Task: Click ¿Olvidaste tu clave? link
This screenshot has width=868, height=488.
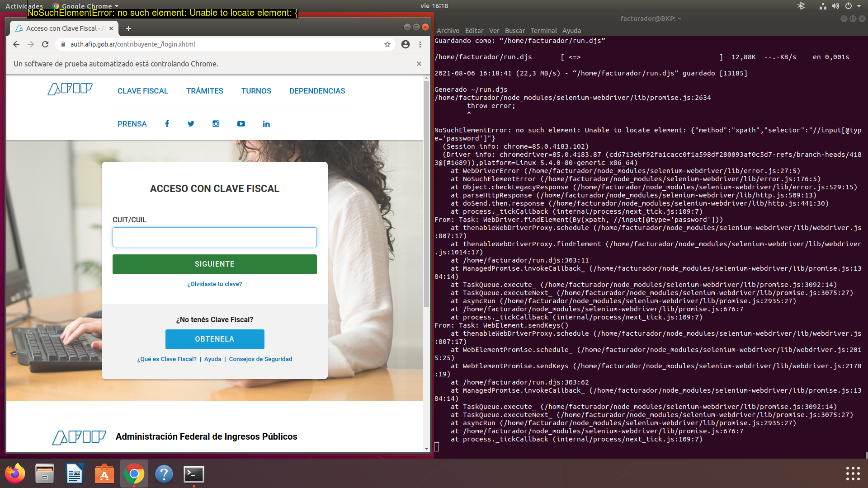Action: coord(215,284)
